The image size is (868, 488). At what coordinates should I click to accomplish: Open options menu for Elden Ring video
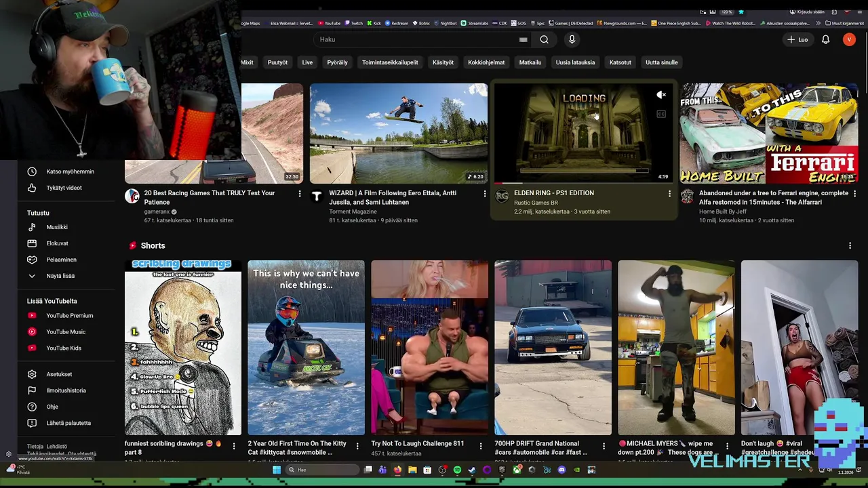coord(669,194)
